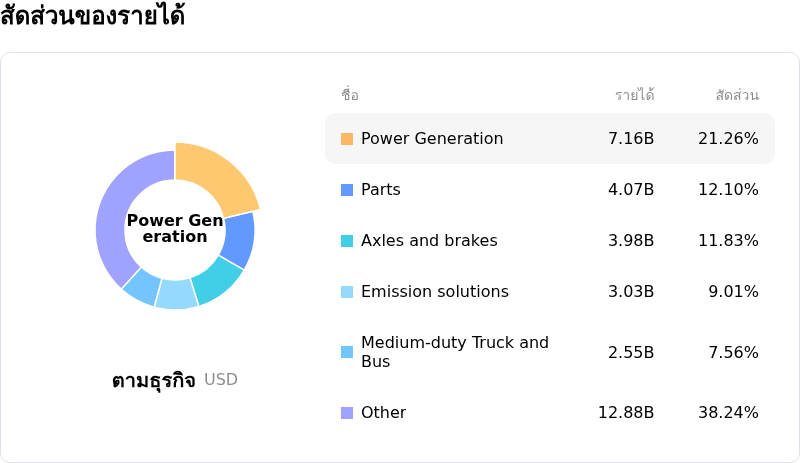Select the Axles and brakes row label
Viewport: 800px width, 463px height.
tap(429, 241)
